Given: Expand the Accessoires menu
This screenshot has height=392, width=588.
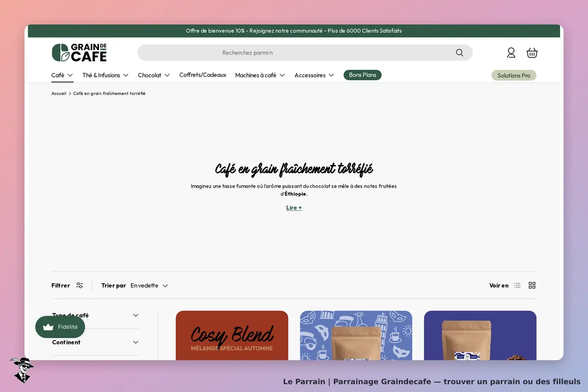Looking at the screenshot, I should (x=314, y=75).
